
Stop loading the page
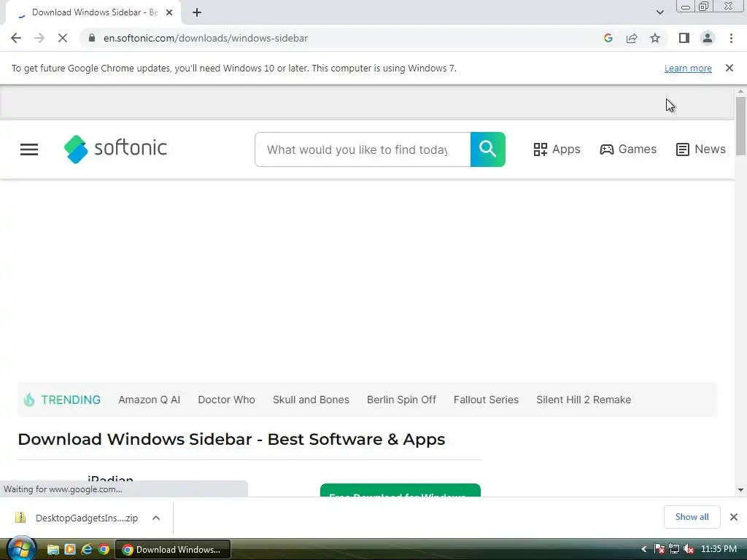63,38
